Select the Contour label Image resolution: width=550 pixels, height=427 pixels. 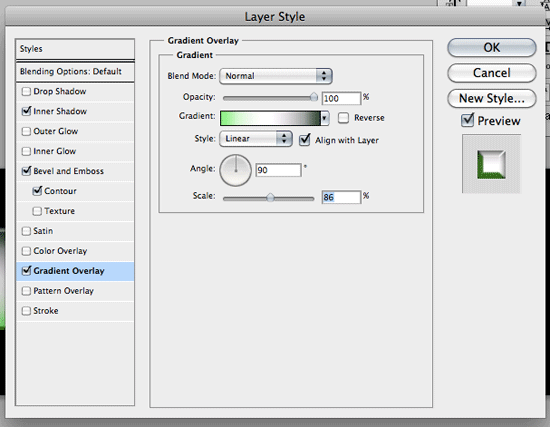(60, 191)
